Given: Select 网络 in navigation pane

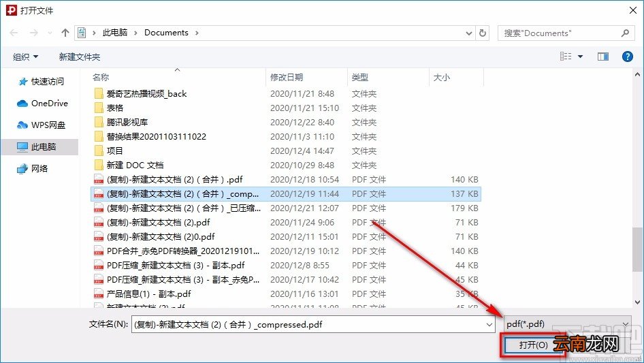Looking at the screenshot, I should point(33,168).
